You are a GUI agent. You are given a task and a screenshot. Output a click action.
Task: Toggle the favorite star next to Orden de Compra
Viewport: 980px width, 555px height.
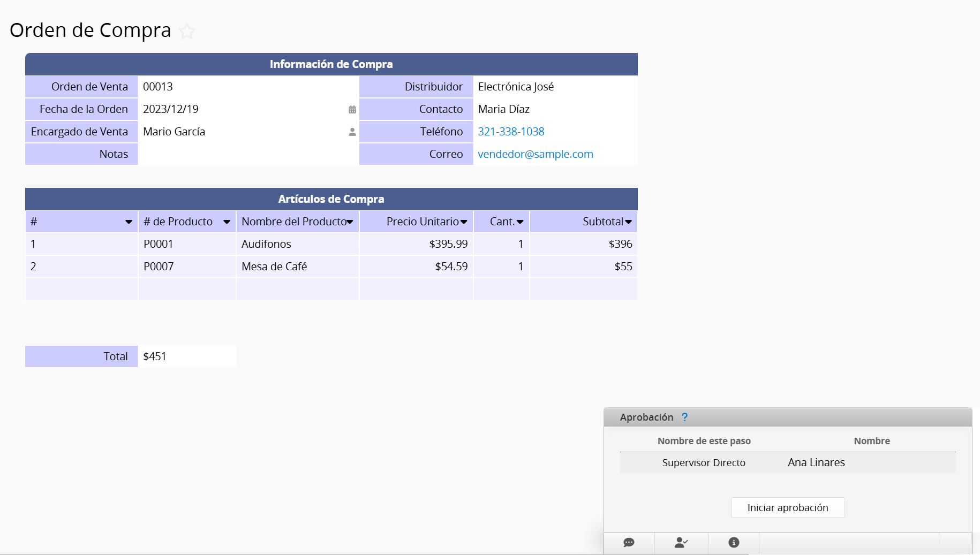click(x=187, y=32)
